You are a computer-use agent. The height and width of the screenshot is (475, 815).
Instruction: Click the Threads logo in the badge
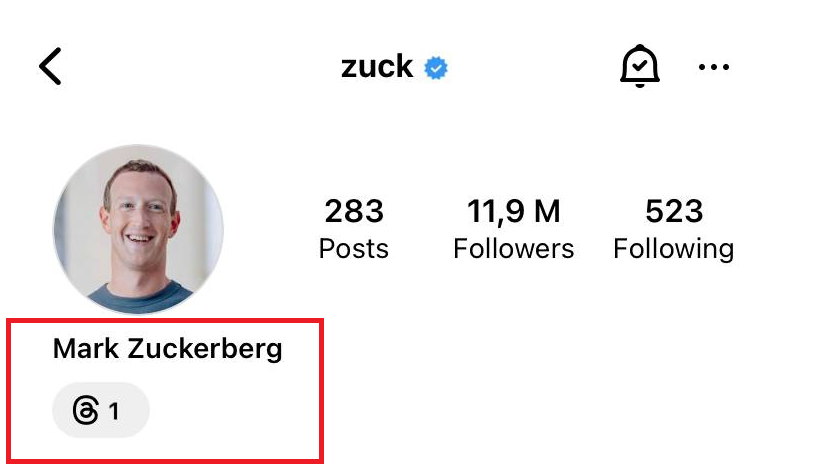click(86, 410)
